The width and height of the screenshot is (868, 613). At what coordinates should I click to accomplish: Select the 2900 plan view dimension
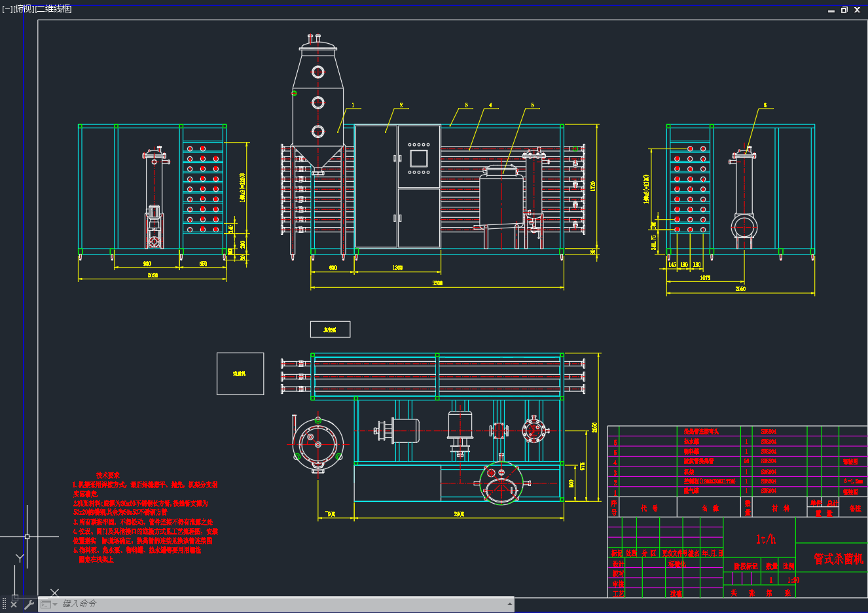point(459,514)
